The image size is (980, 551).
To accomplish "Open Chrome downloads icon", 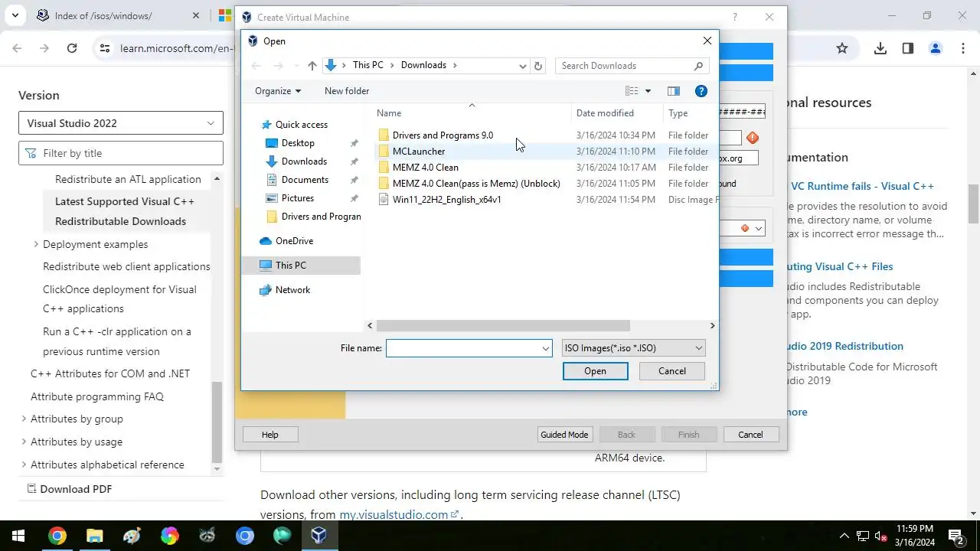I will click(x=880, y=48).
